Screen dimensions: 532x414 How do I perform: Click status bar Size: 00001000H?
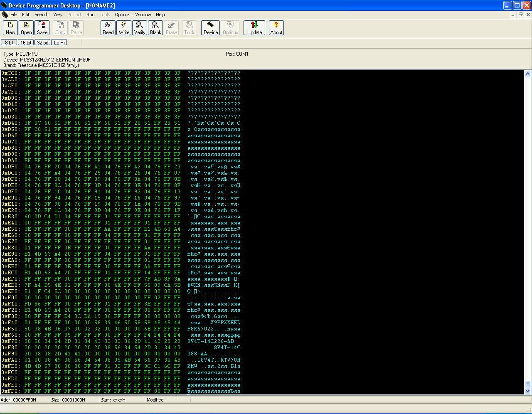[68, 400]
